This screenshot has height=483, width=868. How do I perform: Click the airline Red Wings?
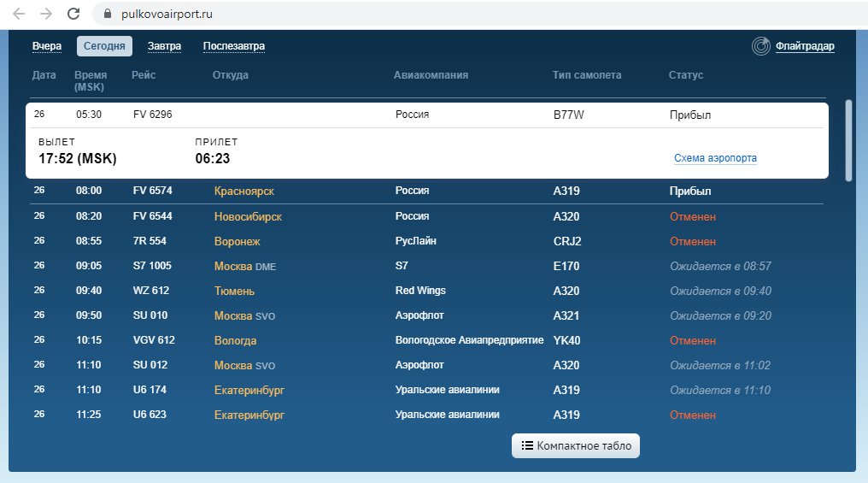coord(420,291)
